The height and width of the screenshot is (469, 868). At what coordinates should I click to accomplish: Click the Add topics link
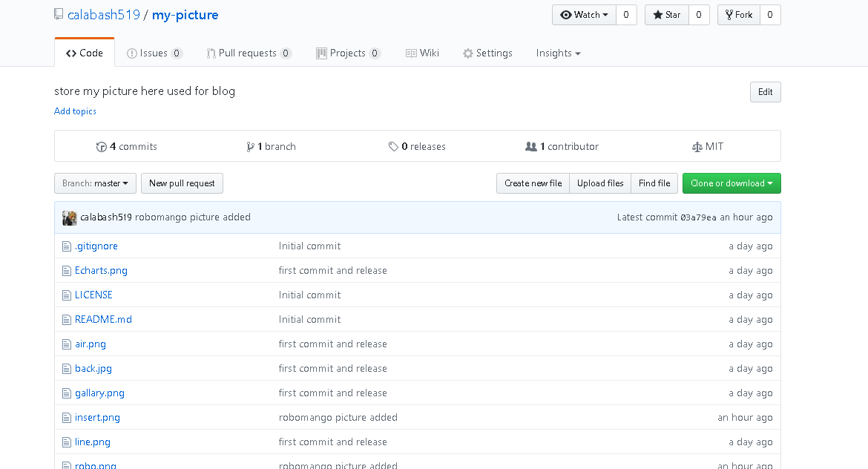(x=75, y=111)
